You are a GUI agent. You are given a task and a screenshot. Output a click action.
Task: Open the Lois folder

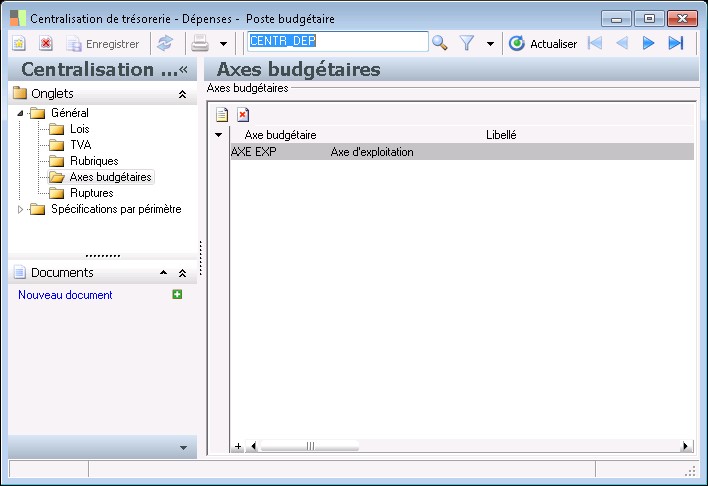tap(79, 129)
